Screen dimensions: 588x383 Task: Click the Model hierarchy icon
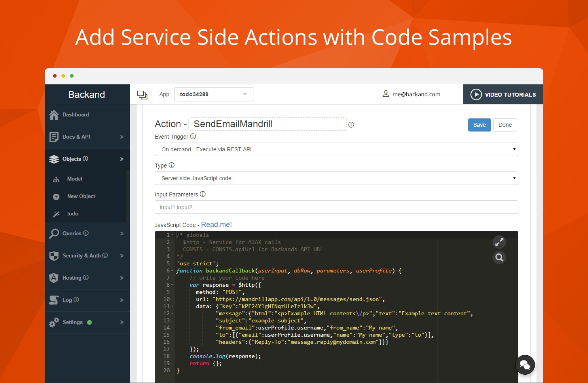(56, 179)
